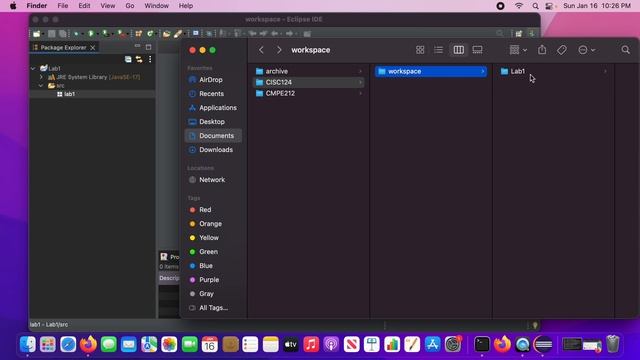Click Collapse All in Eclipse Package Explorer
The image size is (640, 360).
pos(128,59)
